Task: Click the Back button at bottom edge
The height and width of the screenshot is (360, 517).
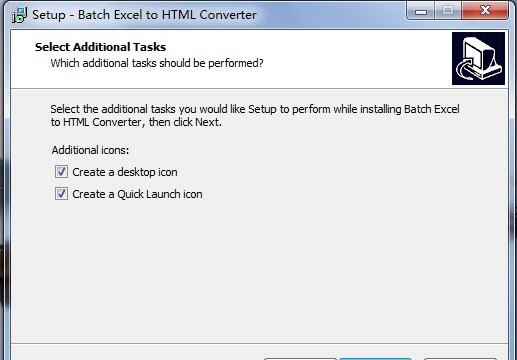Action: (300, 359)
